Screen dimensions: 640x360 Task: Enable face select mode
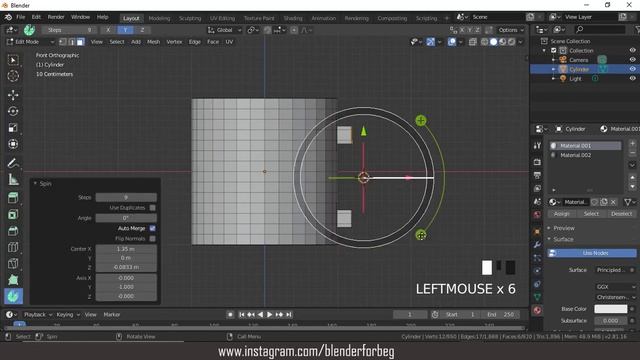(x=80, y=42)
